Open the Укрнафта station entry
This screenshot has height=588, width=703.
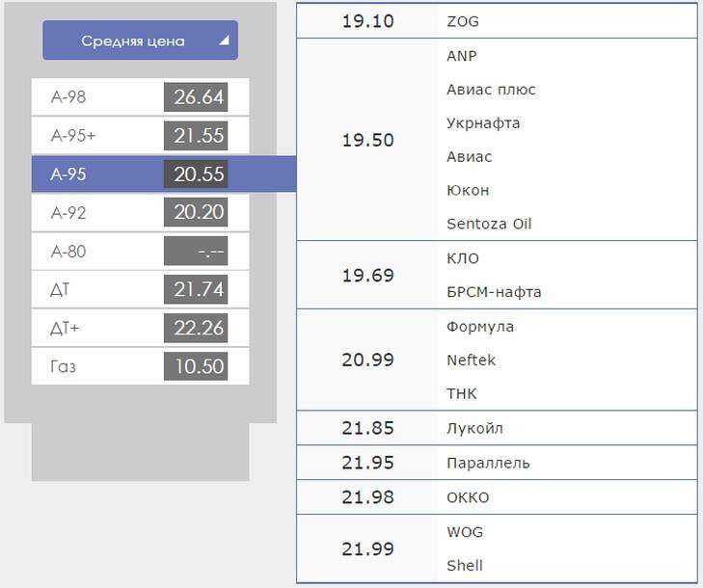click(x=483, y=123)
